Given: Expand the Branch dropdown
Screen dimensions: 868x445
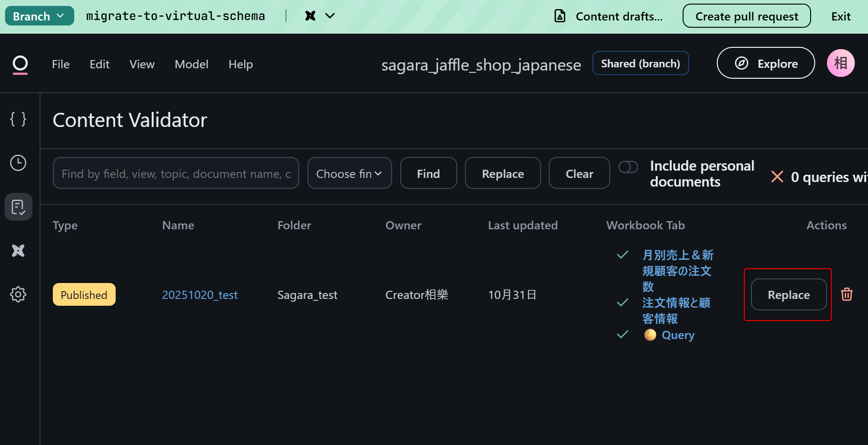Looking at the screenshot, I should click(39, 16).
